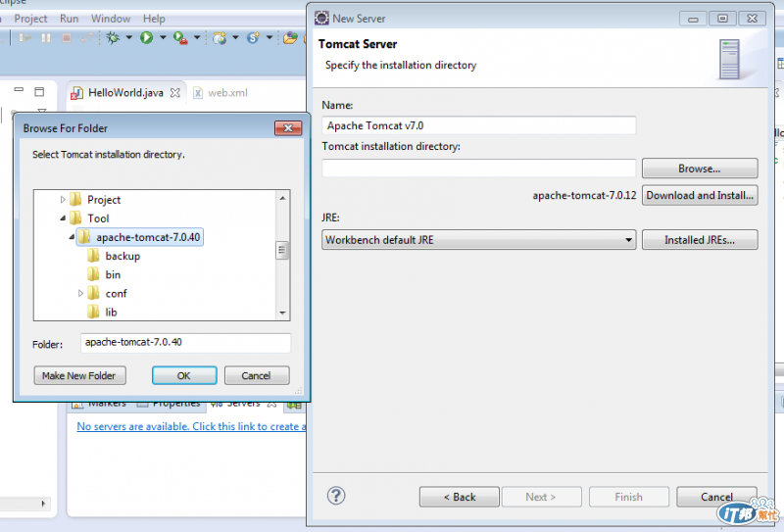The image size is (784, 532).
Task: Click the blue S new servlet icon
Action: pyautogui.click(x=254, y=38)
